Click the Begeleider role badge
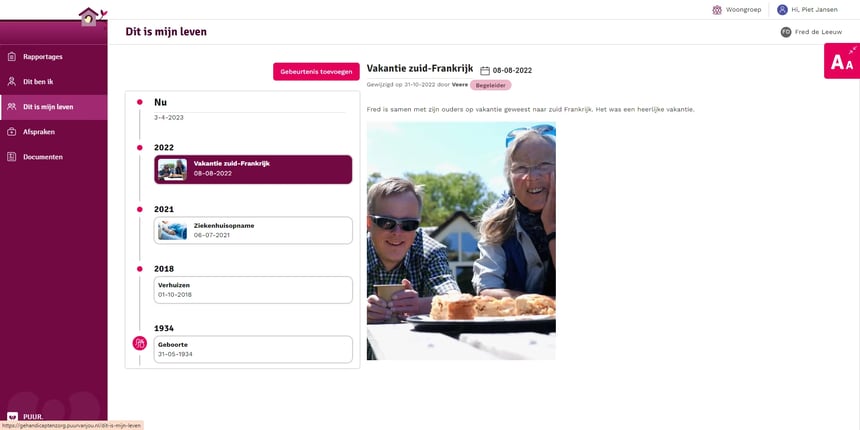The height and width of the screenshot is (430, 860). click(490, 85)
